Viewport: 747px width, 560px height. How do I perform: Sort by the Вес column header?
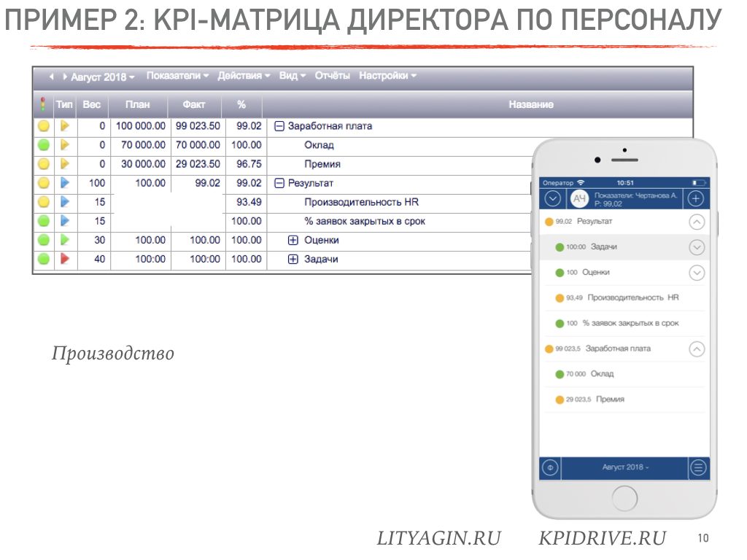(x=91, y=104)
